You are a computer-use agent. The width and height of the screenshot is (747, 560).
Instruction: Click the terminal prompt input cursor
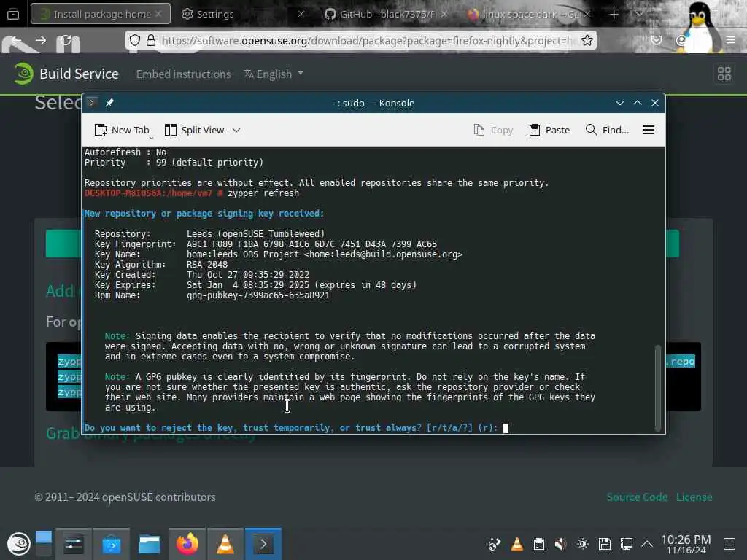coord(506,428)
